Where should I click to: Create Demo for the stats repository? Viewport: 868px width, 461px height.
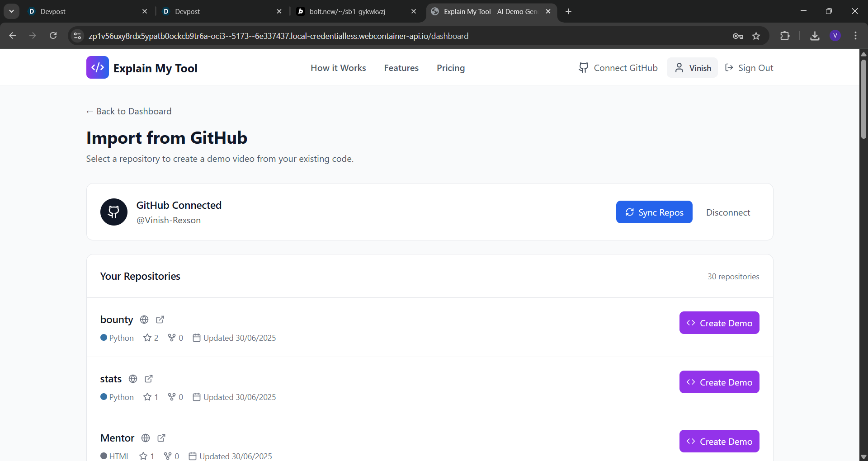click(x=719, y=382)
